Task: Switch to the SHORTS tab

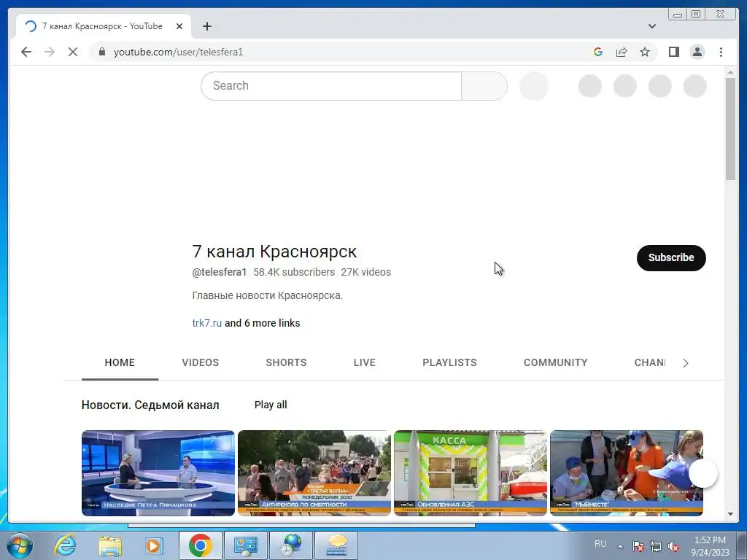Action: [x=286, y=362]
